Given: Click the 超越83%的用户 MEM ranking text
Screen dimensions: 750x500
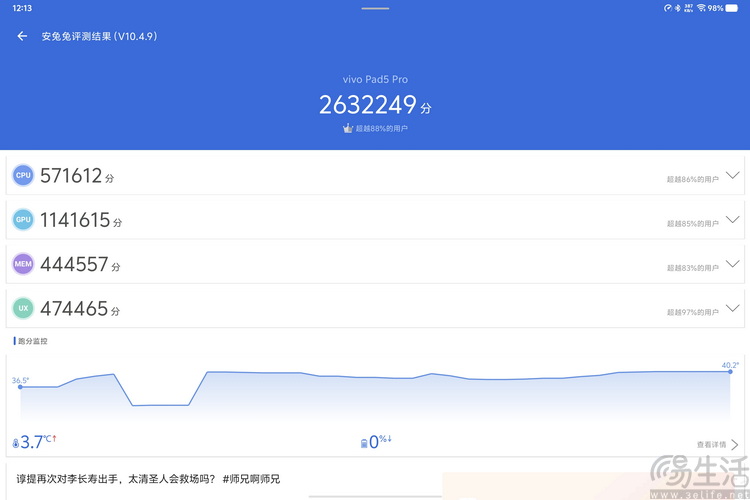Looking at the screenshot, I should [693, 268].
